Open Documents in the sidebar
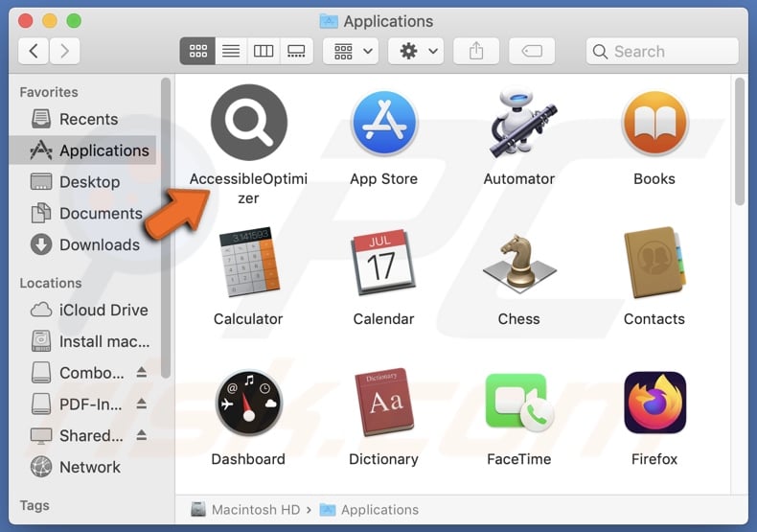 click(82, 214)
